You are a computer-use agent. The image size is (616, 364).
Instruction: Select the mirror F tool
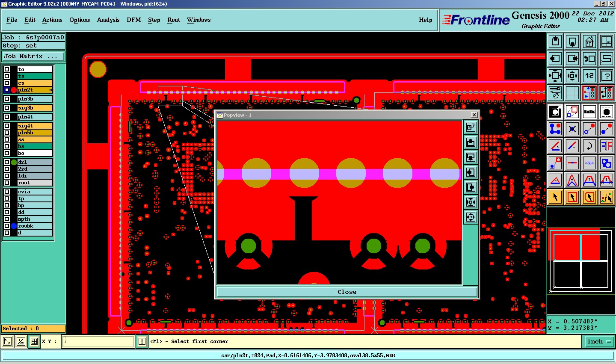click(607, 146)
